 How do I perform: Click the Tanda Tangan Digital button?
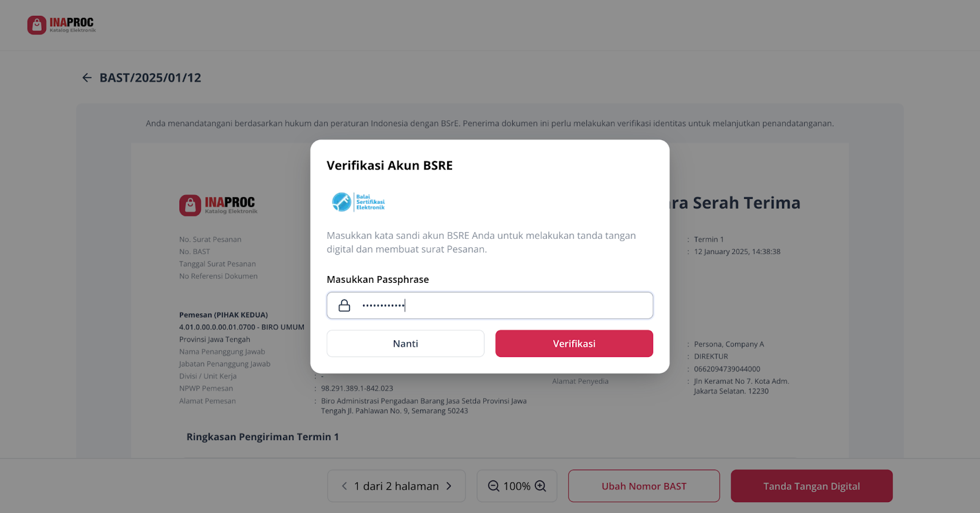click(x=812, y=486)
